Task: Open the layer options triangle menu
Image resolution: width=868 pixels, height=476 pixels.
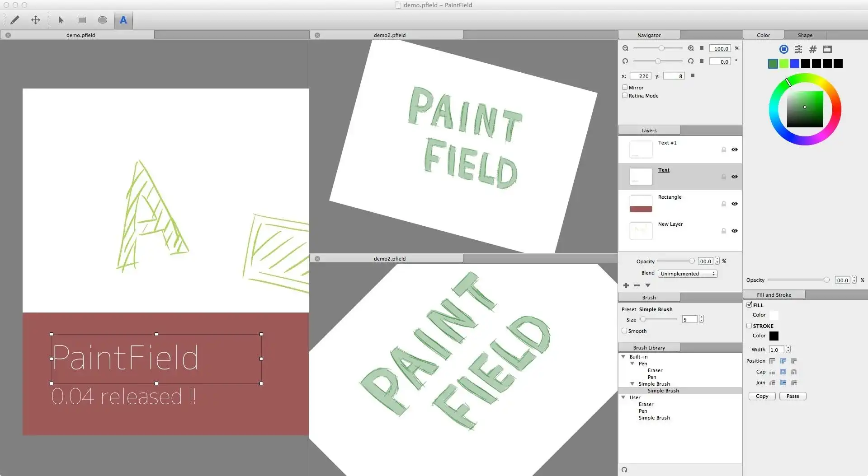Action: point(648,285)
